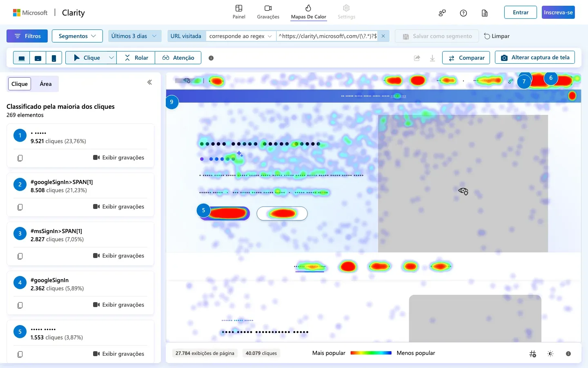Screen dimensions: 588x368
Task: Go to the Painel tab
Action: (x=239, y=12)
